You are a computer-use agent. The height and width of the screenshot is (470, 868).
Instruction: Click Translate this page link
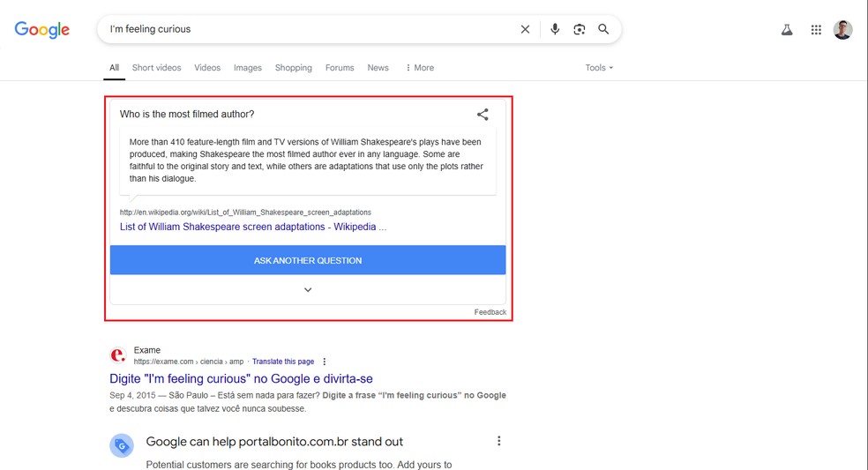pyautogui.click(x=283, y=362)
